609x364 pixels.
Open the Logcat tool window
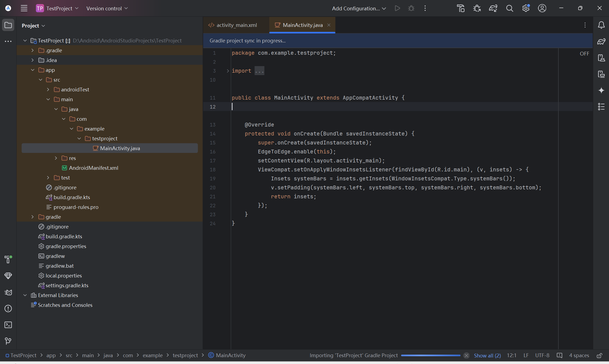tap(8, 292)
